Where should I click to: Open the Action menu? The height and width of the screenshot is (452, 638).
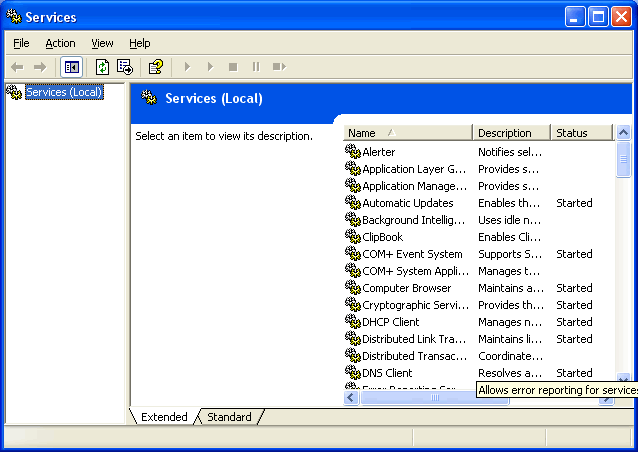pos(60,43)
